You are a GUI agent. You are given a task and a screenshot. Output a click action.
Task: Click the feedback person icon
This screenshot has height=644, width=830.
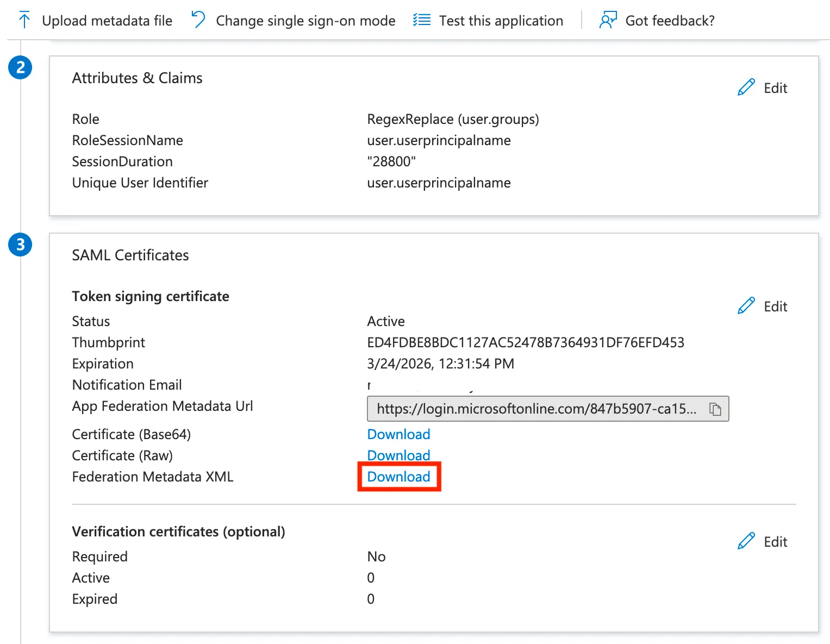[607, 21]
